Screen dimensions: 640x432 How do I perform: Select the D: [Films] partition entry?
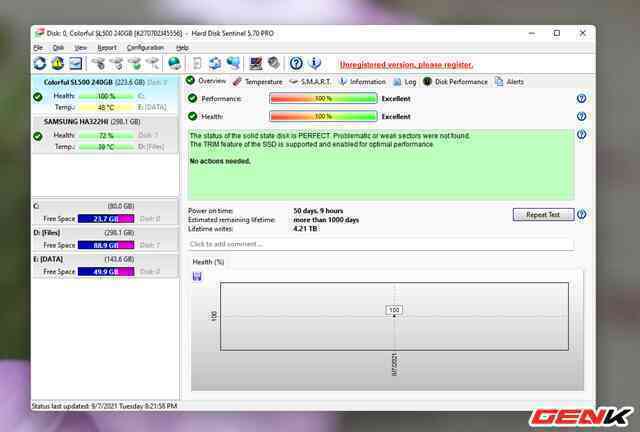coord(105,239)
